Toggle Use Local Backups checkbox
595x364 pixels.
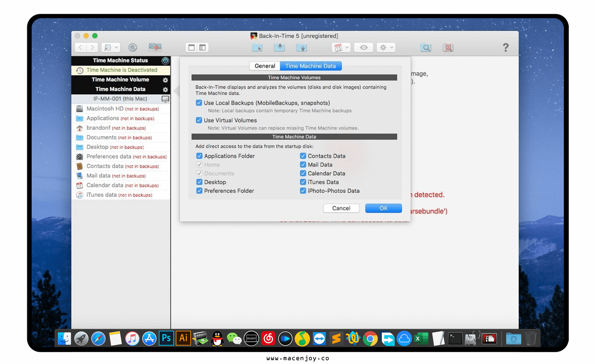click(x=199, y=103)
